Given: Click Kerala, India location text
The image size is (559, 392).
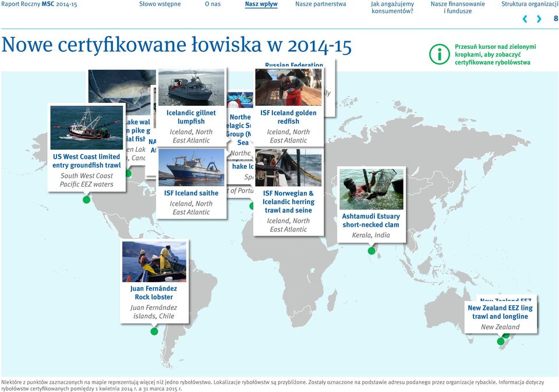Looking at the screenshot, I should click(x=371, y=235).
